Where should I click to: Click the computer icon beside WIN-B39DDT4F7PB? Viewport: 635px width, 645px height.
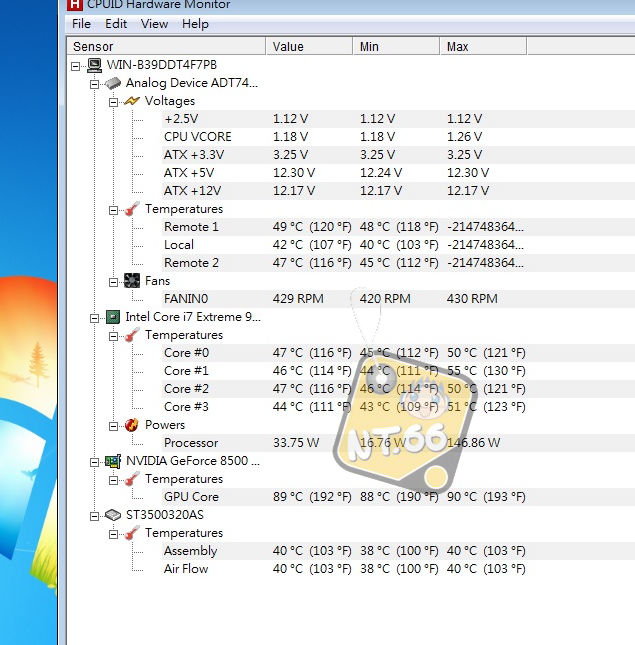coord(94,65)
